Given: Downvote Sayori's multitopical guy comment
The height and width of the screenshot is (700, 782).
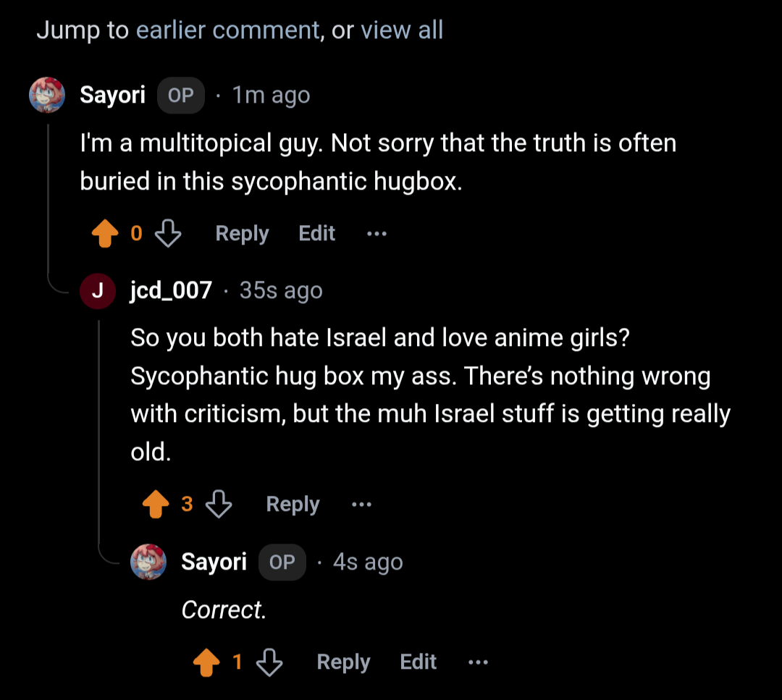Looking at the screenshot, I should point(168,234).
